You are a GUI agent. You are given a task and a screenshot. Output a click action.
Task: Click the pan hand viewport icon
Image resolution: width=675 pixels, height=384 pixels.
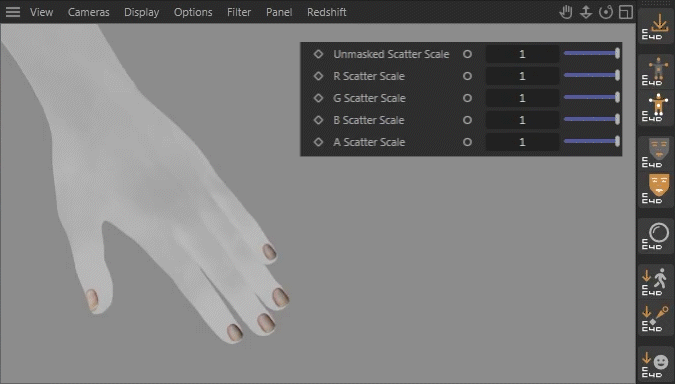click(566, 12)
